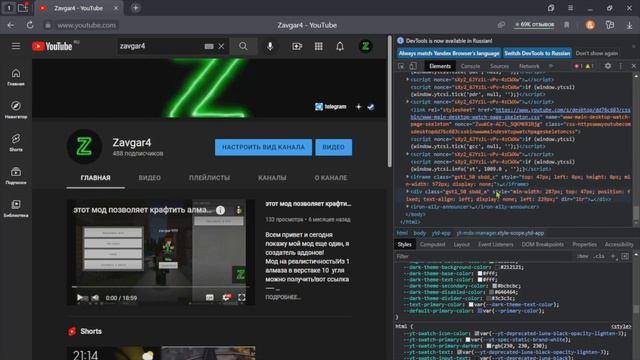Toggle fullscreen on featured video
Image resolution: width=640 pixels, height=360 pixels.
click(242, 298)
